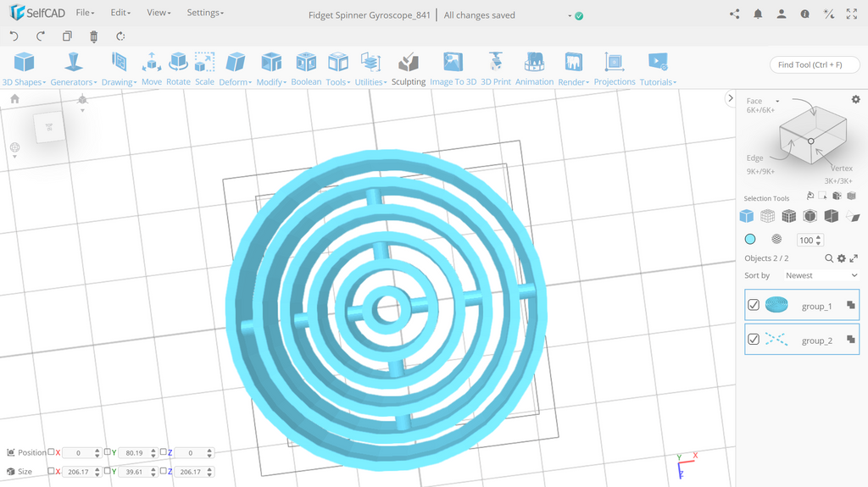Toggle group_1 visibility checkbox
The width and height of the screenshot is (868, 487).
tap(753, 305)
